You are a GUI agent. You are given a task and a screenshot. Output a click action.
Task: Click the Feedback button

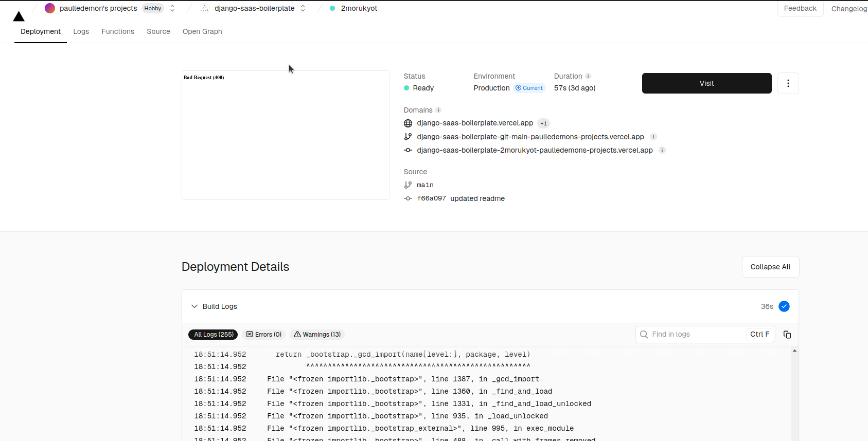click(x=800, y=8)
